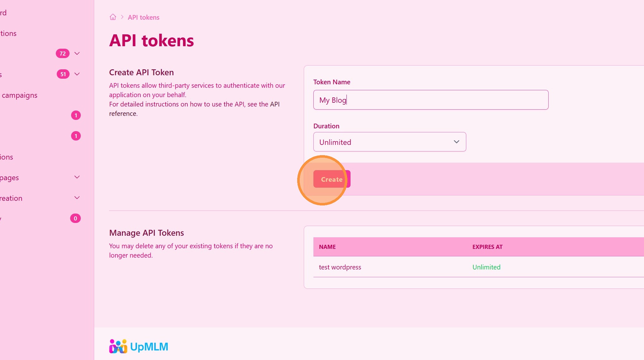Open the campaigns item in the sidebar
644x360 pixels.
click(19, 95)
